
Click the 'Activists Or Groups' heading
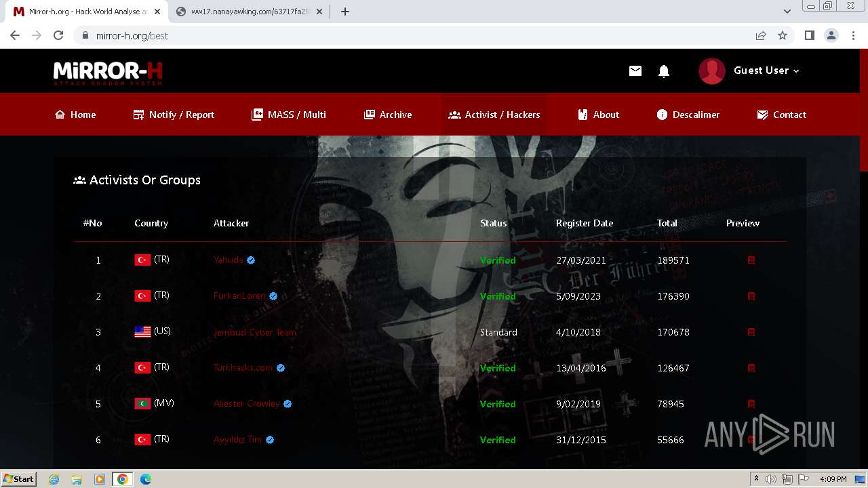pos(137,180)
